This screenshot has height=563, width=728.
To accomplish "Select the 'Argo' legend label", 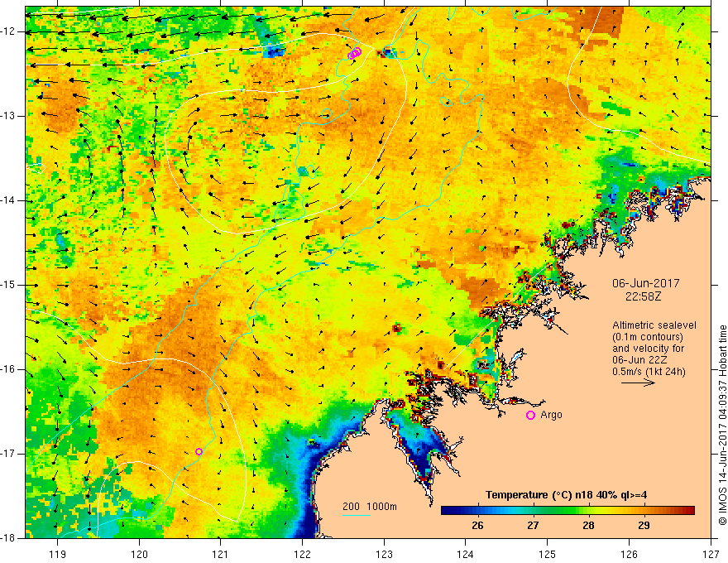I will tap(551, 415).
